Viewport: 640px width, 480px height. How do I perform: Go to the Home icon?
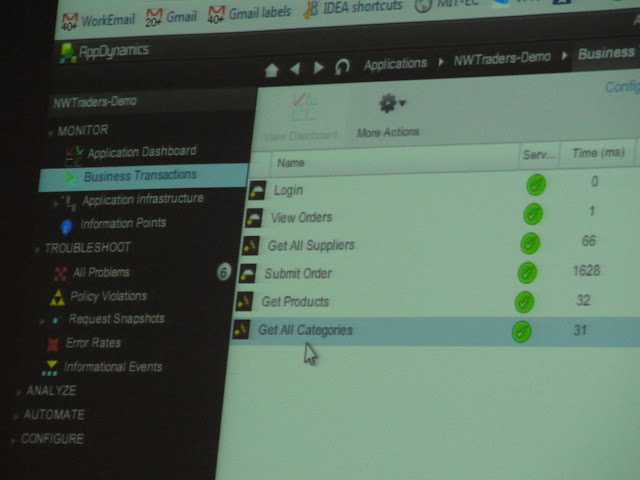(x=271, y=71)
